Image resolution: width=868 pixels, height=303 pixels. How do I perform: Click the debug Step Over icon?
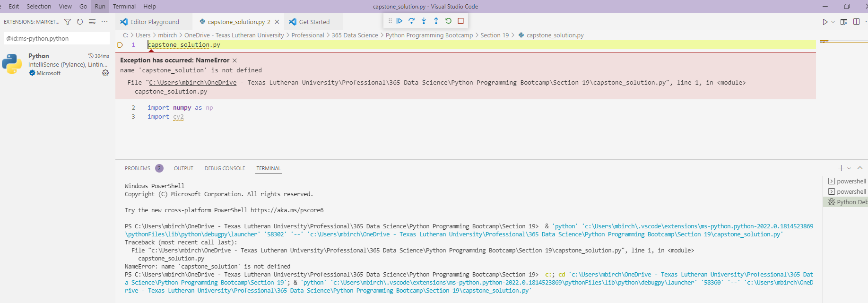point(412,21)
